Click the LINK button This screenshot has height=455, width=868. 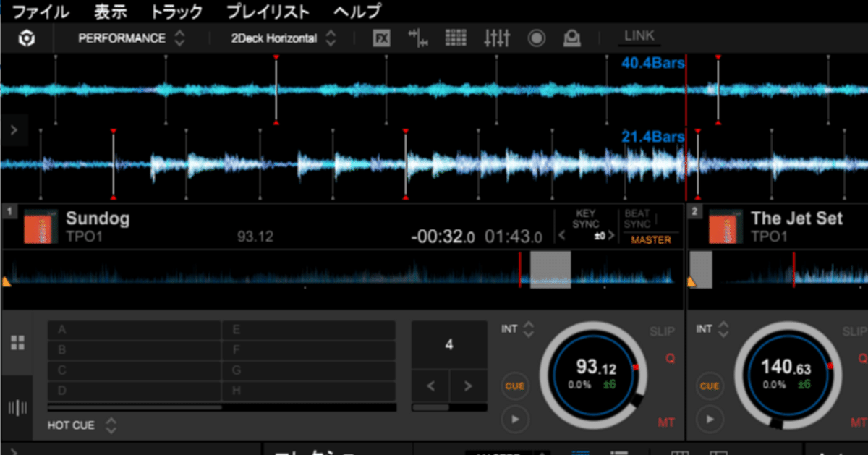pos(639,36)
